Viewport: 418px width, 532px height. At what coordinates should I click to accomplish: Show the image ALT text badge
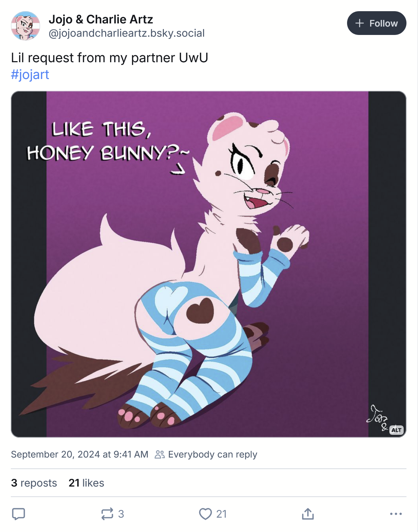tap(396, 430)
